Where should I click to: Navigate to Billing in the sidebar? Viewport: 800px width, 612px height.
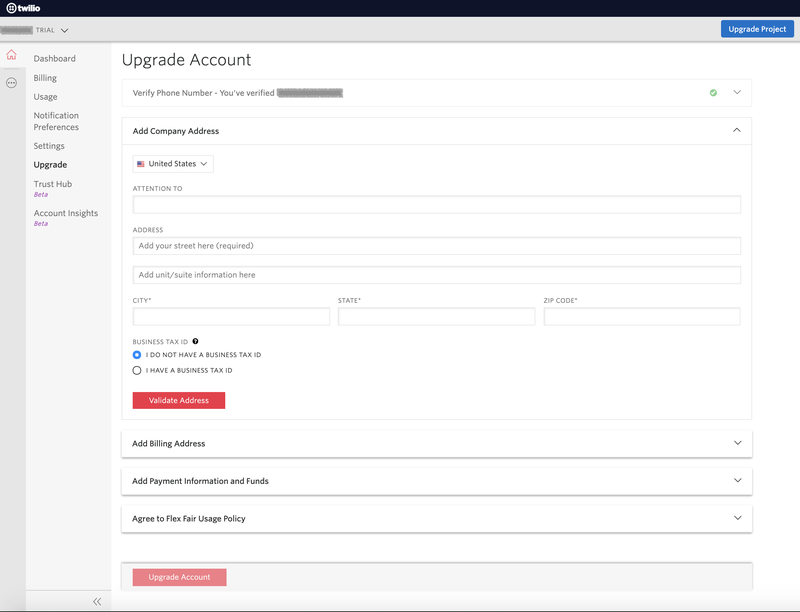pyautogui.click(x=45, y=77)
